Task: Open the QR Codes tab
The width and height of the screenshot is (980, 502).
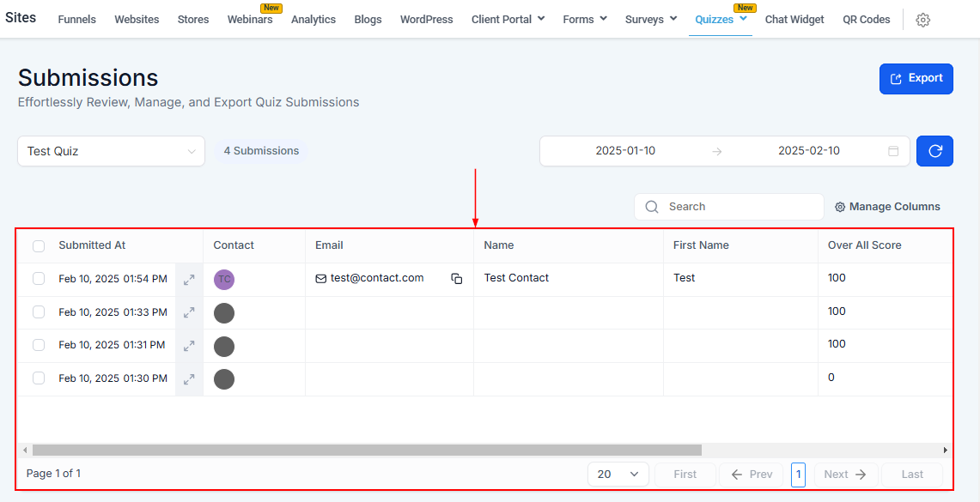Action: (867, 20)
